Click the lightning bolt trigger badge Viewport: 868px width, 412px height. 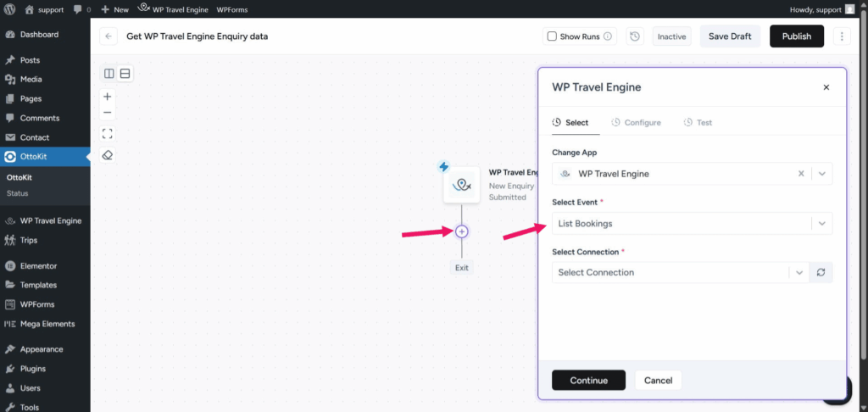pos(444,167)
